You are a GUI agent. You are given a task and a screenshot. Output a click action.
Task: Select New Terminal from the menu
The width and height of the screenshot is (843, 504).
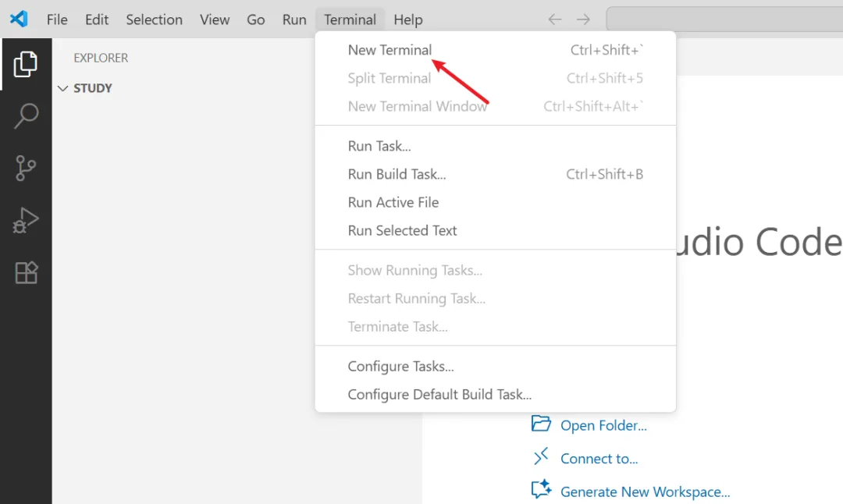[389, 50]
